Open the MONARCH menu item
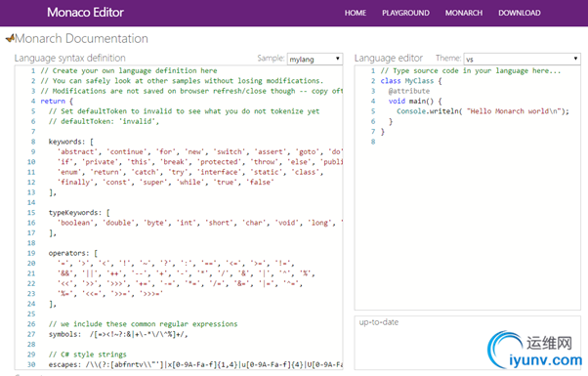Image resolution: width=588 pixels, height=376 pixels. click(464, 13)
